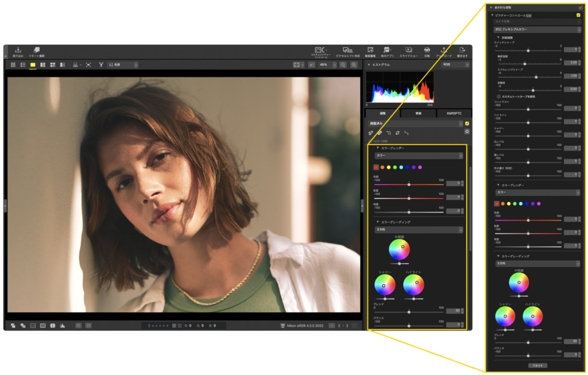
Task: Open the [FC] フレキシブルカラー dropdown
Action: pos(537,29)
